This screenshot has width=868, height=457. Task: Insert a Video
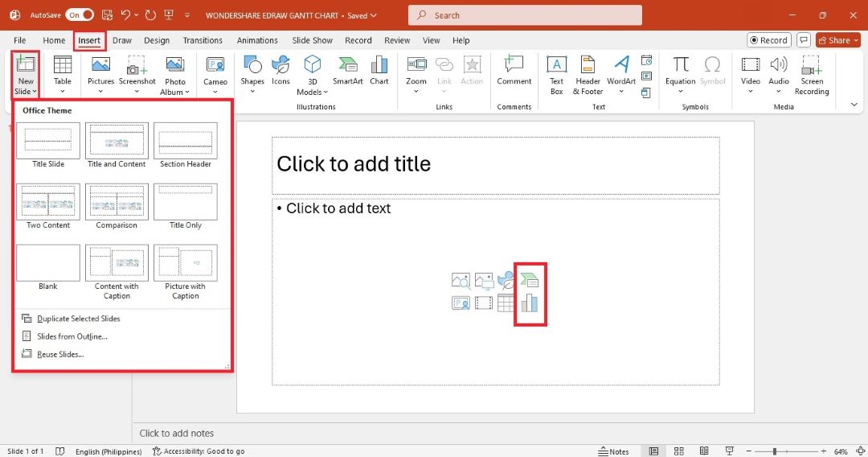pyautogui.click(x=751, y=71)
